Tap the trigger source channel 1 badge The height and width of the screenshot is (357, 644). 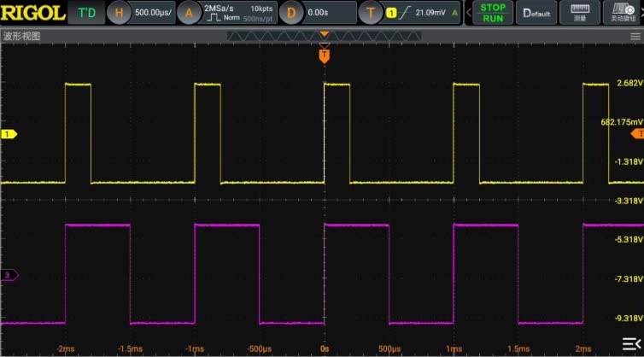pyautogui.click(x=391, y=13)
